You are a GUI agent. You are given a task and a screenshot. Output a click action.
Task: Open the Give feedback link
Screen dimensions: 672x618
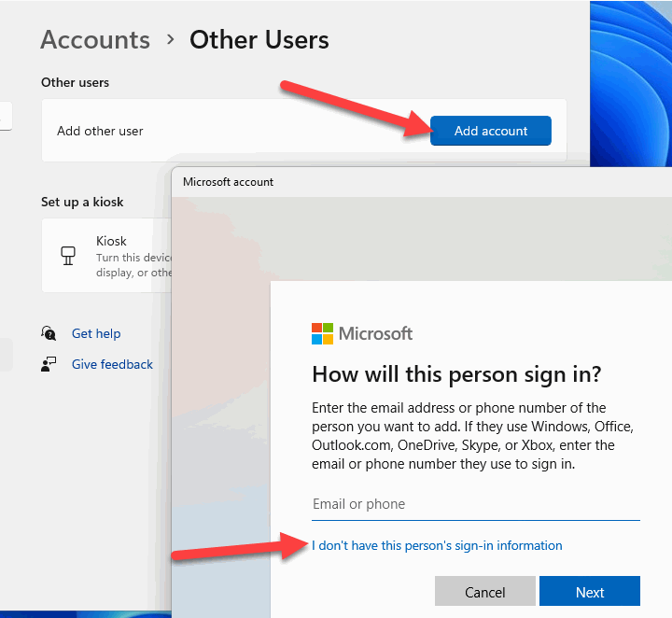coord(112,364)
